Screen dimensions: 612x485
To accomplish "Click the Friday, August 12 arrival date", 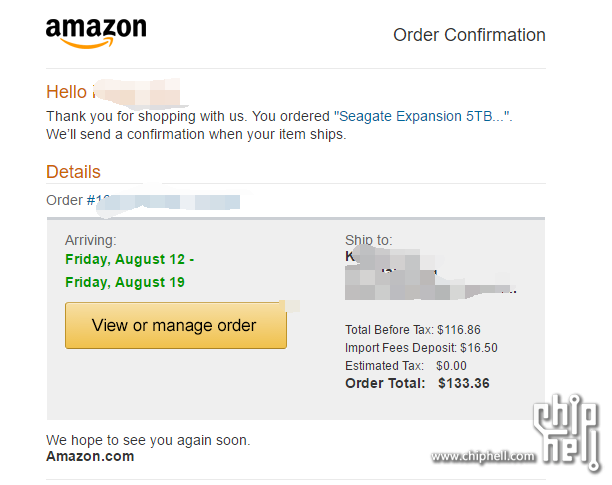I will click(130, 259).
